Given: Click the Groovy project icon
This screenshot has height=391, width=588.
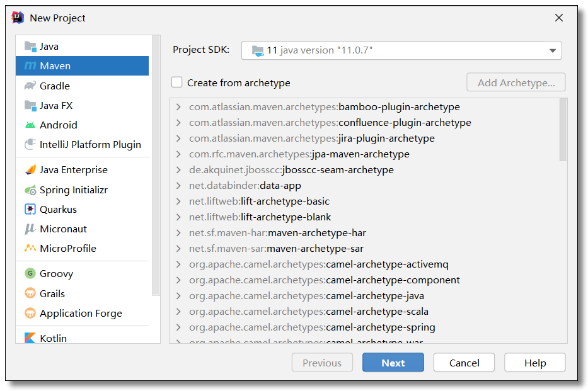Looking at the screenshot, I should (30, 273).
